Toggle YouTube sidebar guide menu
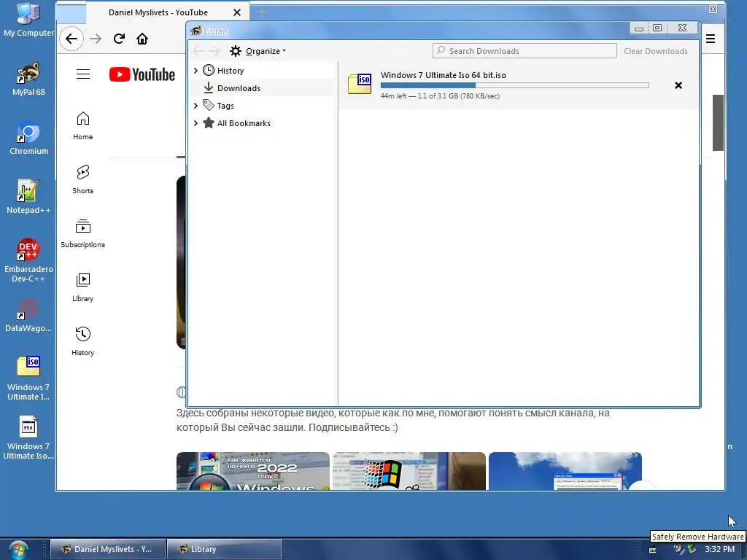747x560 pixels. 83,74
